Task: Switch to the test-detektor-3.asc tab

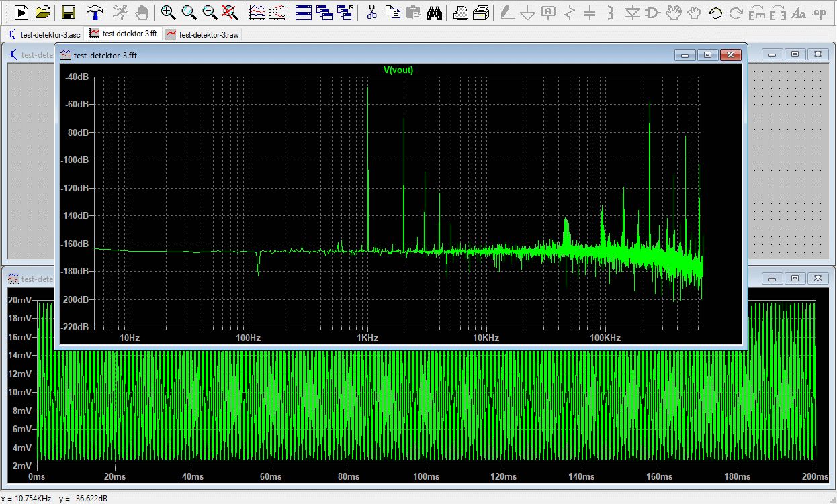Action: click(x=44, y=34)
